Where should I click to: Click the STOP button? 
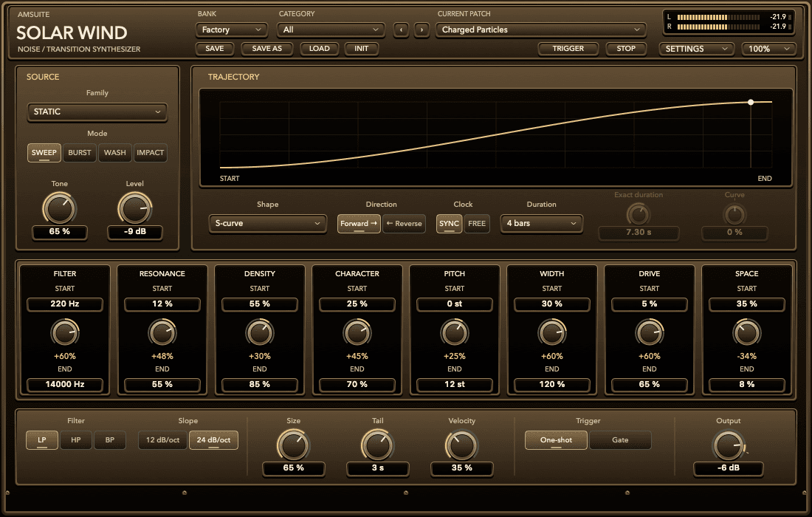[625, 49]
